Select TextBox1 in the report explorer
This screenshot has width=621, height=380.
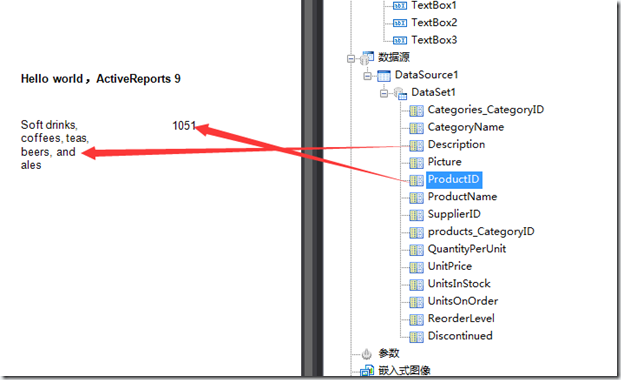coord(434,6)
